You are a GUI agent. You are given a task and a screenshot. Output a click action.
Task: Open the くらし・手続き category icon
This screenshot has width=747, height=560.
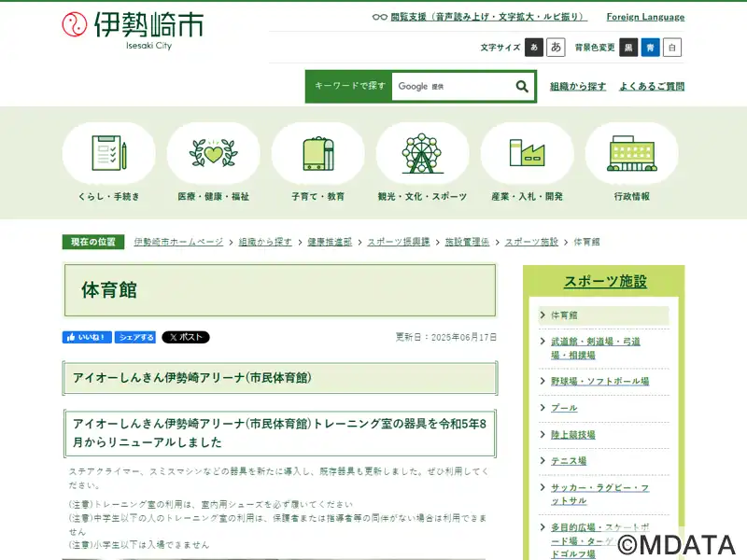[x=109, y=154]
